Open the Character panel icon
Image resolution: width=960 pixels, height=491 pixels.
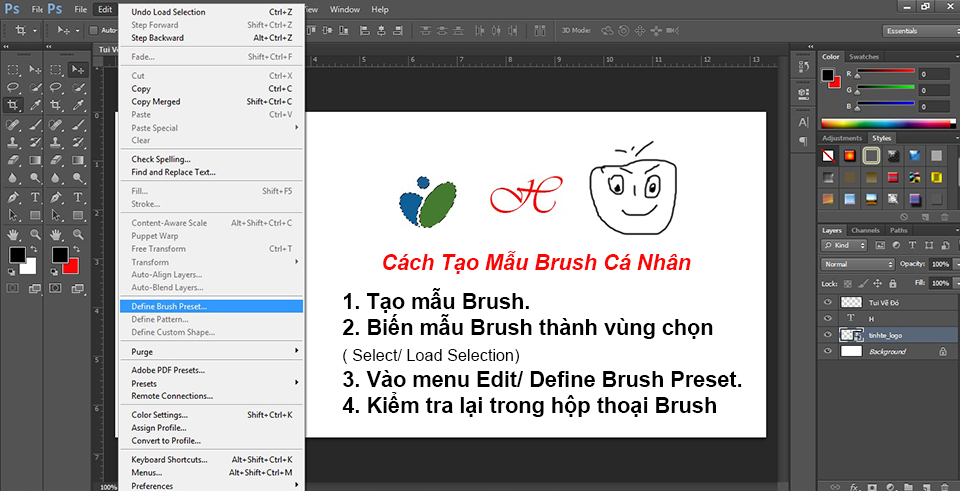click(804, 122)
